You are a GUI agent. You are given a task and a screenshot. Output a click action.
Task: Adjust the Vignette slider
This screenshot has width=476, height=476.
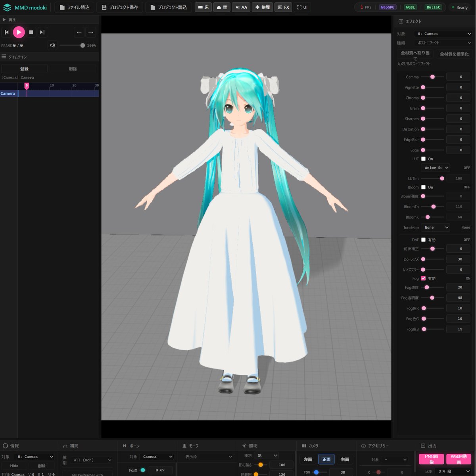(432, 87)
